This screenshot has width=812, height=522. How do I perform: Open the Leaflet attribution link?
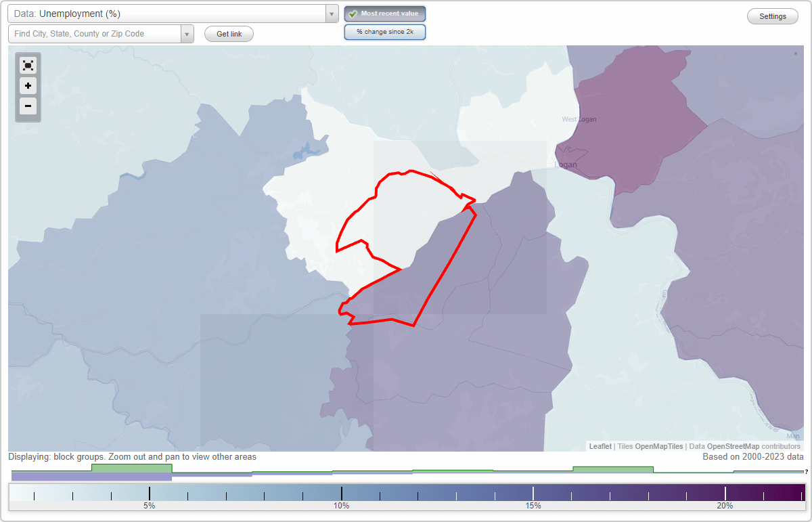coord(600,446)
